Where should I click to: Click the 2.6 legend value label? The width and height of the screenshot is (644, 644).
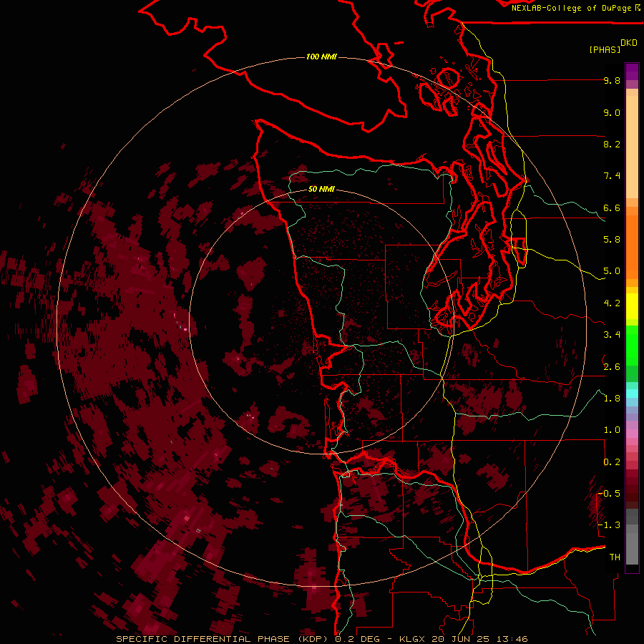point(612,367)
